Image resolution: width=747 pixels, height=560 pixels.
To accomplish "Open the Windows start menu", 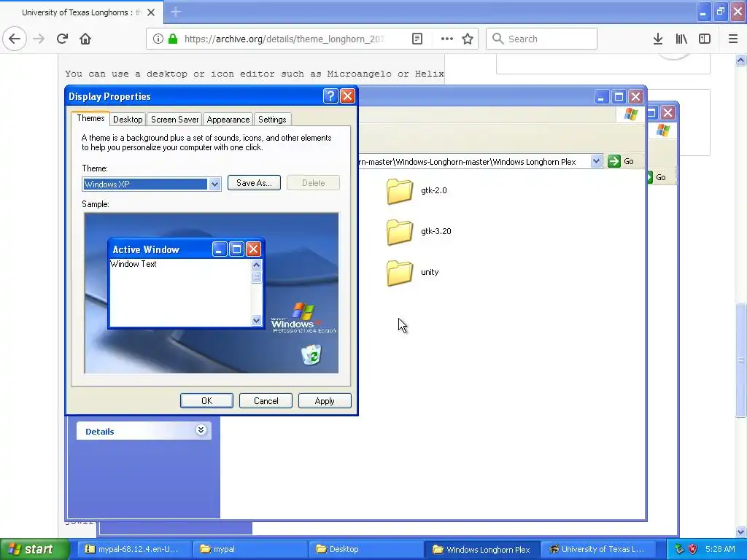I will 35,549.
